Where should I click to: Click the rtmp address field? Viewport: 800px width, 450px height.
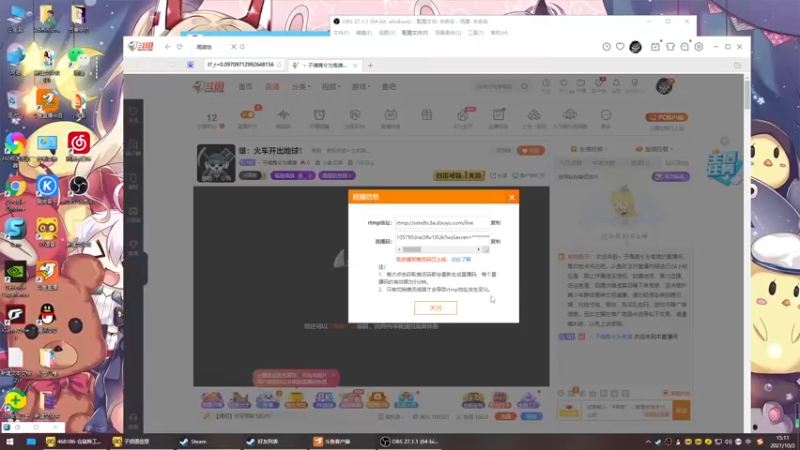[x=442, y=223]
